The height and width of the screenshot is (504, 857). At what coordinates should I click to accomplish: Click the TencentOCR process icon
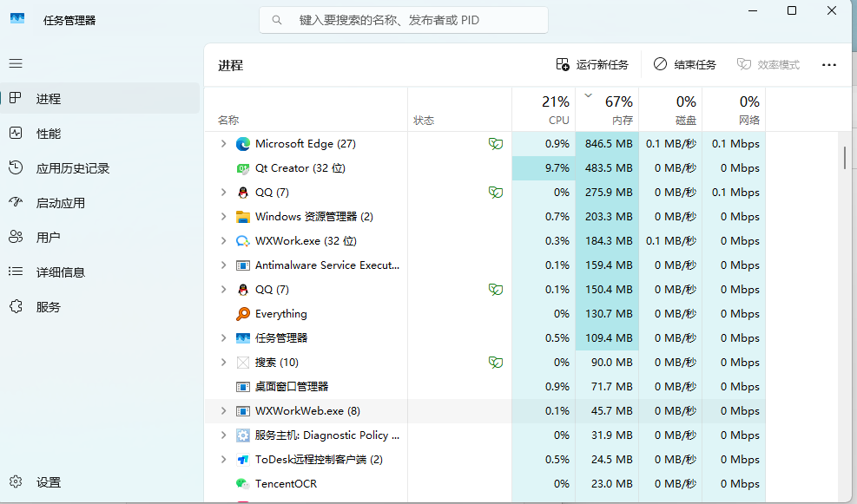(243, 484)
